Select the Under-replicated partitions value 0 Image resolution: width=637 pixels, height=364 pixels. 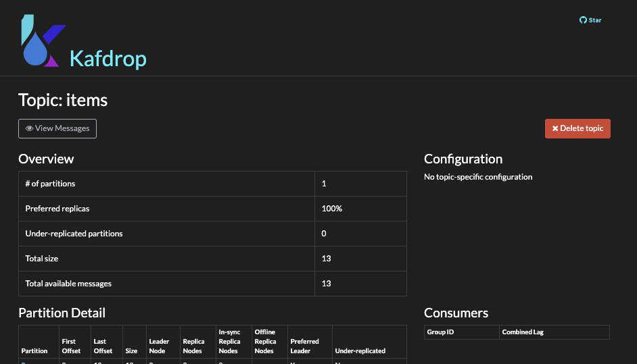coord(324,234)
